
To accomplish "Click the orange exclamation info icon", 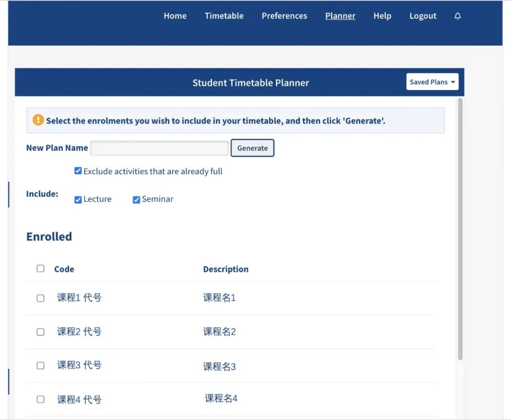I will coord(38,120).
